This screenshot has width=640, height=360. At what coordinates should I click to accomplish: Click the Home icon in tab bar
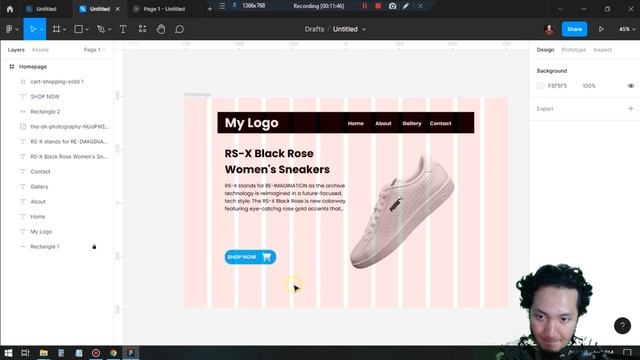(9, 9)
